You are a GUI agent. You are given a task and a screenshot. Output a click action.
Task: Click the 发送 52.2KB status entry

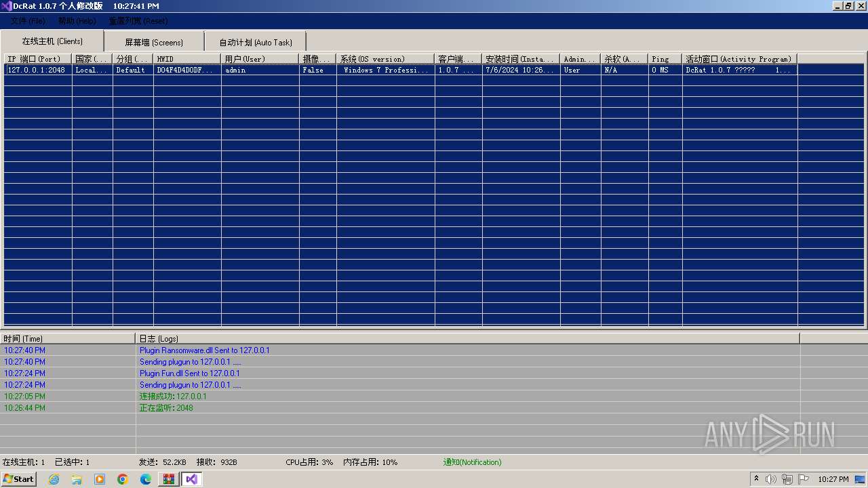pyautogui.click(x=162, y=462)
